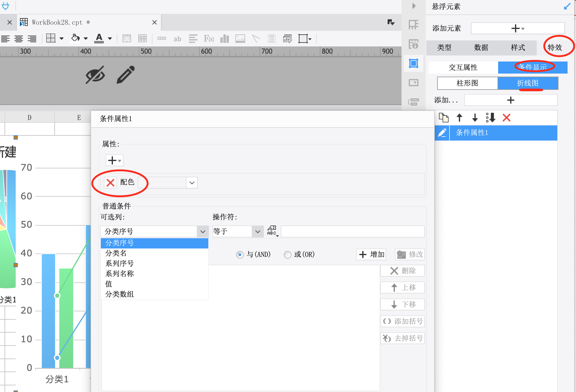Switch to the 样式 tab

point(518,47)
